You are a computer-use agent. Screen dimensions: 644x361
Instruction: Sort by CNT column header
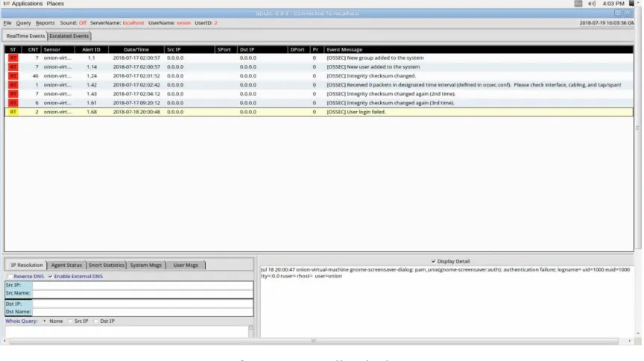(x=33, y=50)
